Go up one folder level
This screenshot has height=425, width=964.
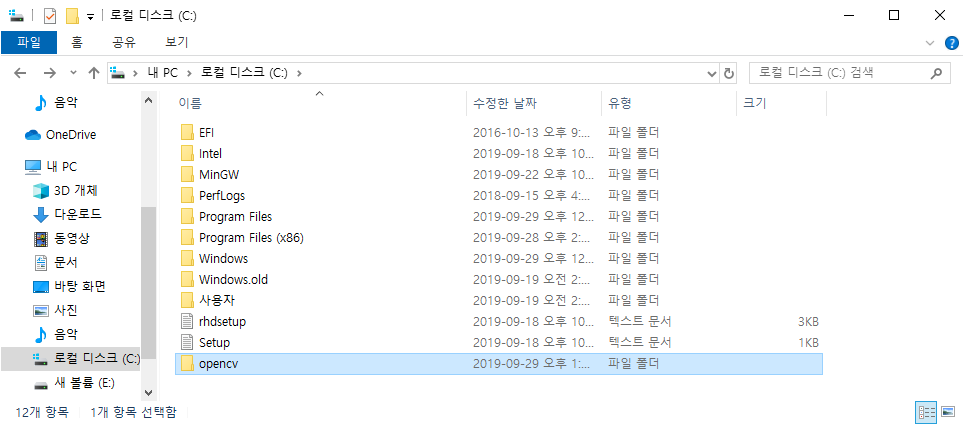(93, 73)
